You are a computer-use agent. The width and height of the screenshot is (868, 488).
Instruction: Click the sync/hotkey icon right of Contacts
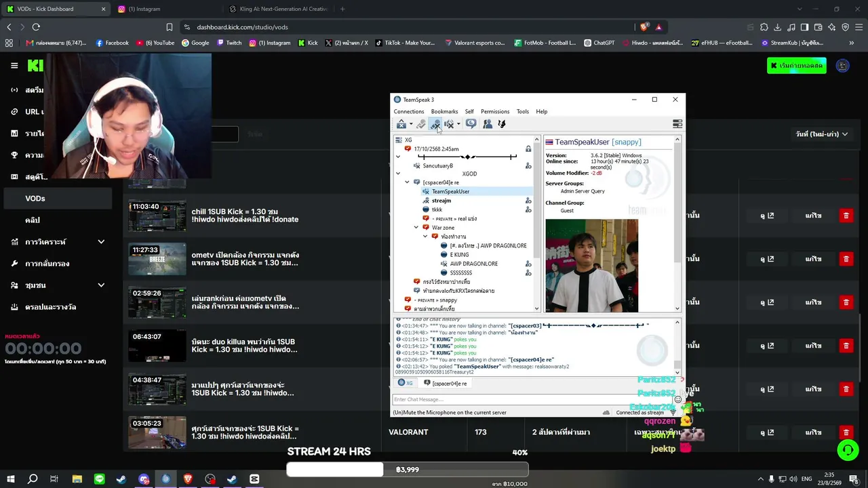[x=502, y=124]
